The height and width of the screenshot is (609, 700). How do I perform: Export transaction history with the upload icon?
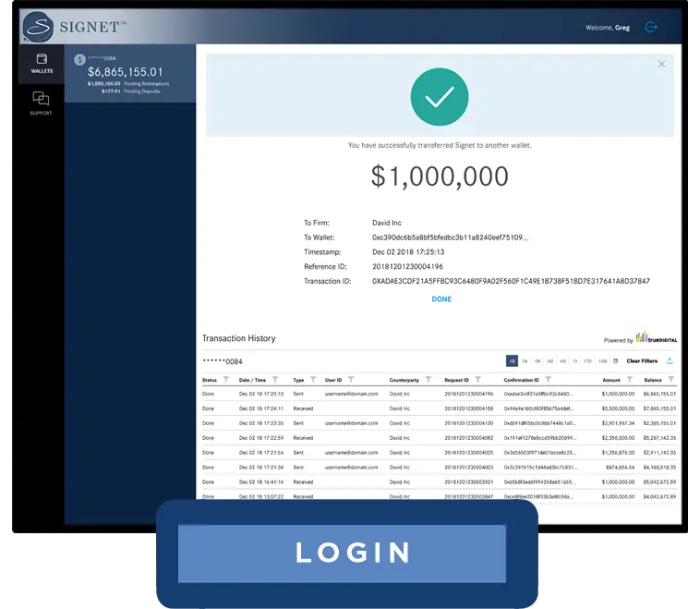coord(670,360)
